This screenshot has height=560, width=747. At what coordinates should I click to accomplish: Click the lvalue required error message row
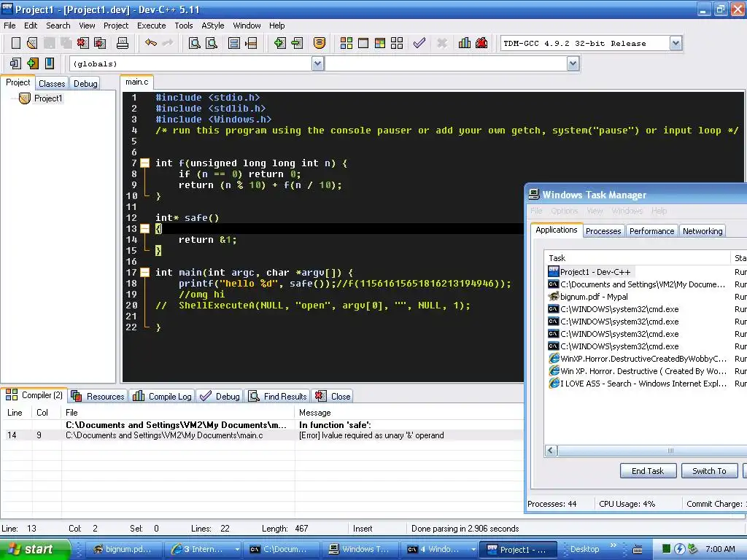(262, 435)
